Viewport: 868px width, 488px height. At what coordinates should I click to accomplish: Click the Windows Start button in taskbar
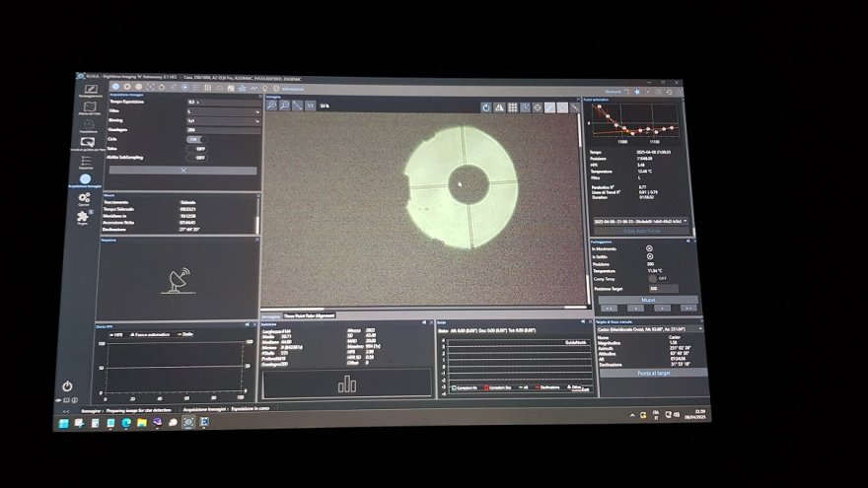(65, 423)
